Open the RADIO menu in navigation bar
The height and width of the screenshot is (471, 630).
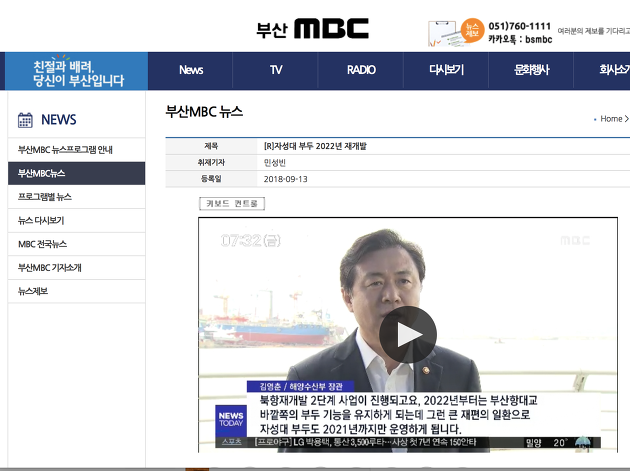pyautogui.click(x=361, y=70)
